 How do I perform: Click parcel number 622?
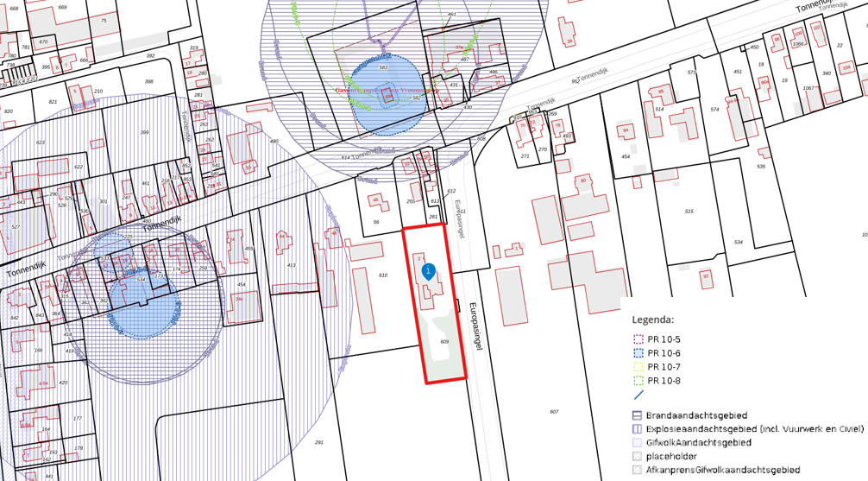tap(79, 167)
